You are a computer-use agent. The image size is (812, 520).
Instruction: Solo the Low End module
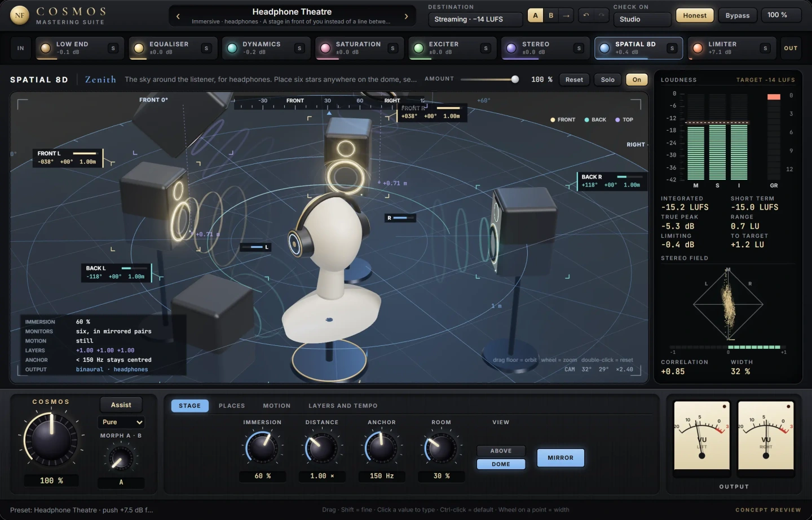pos(113,48)
